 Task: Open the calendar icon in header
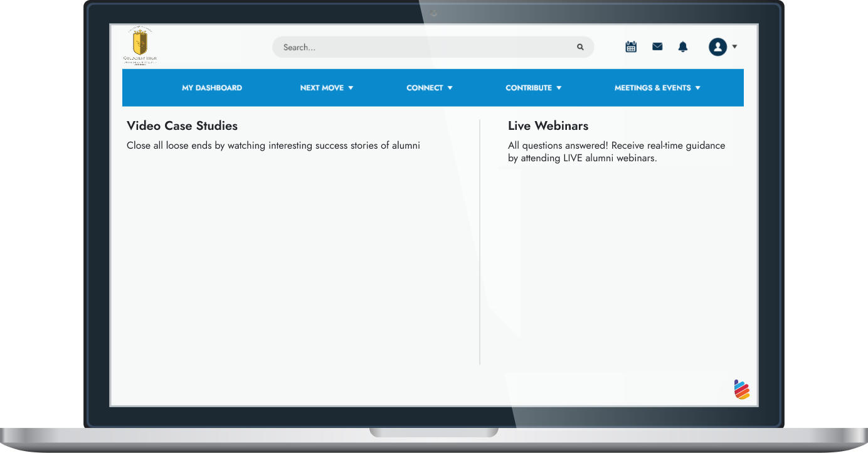[631, 46]
